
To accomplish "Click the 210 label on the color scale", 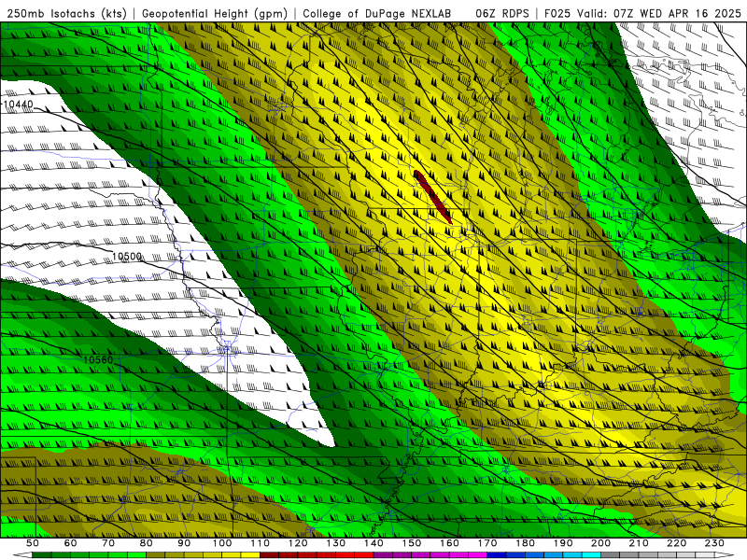I will pos(639,543).
